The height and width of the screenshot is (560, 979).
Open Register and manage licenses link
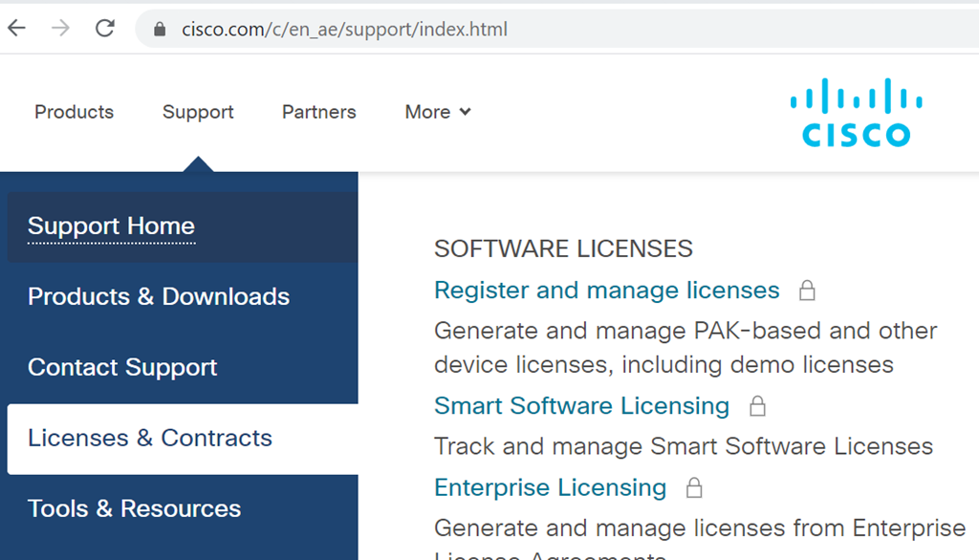607,291
